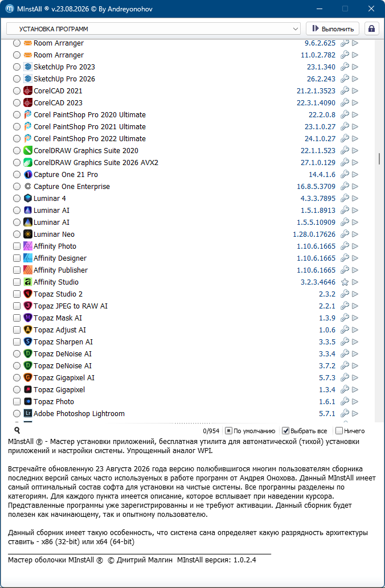Screen dimensions: 385x588
Task: Tick the 'Ничего' checkbox
Action: [339, 431]
